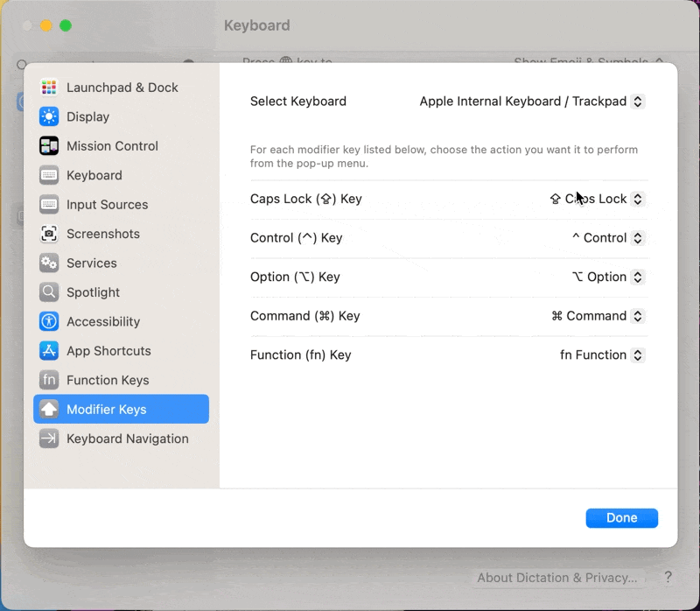This screenshot has width=700, height=611.
Task: Click the Screenshots camera icon
Action: click(x=49, y=234)
